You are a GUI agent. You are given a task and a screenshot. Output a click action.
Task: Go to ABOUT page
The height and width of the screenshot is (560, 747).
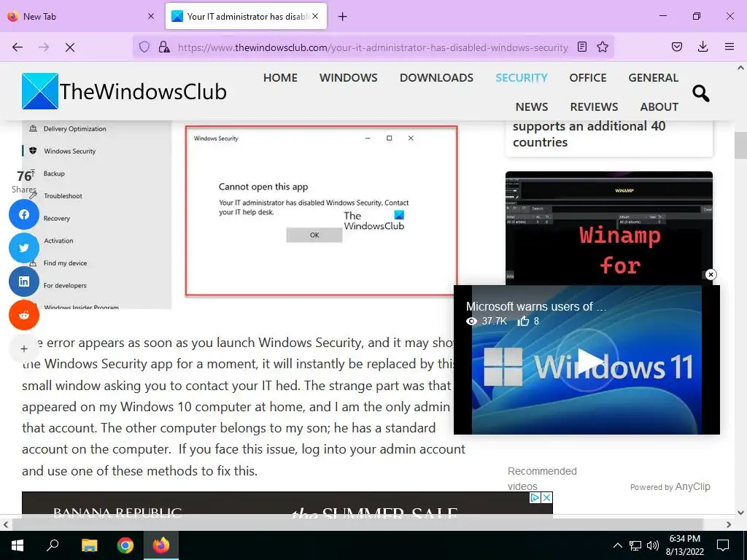(659, 106)
